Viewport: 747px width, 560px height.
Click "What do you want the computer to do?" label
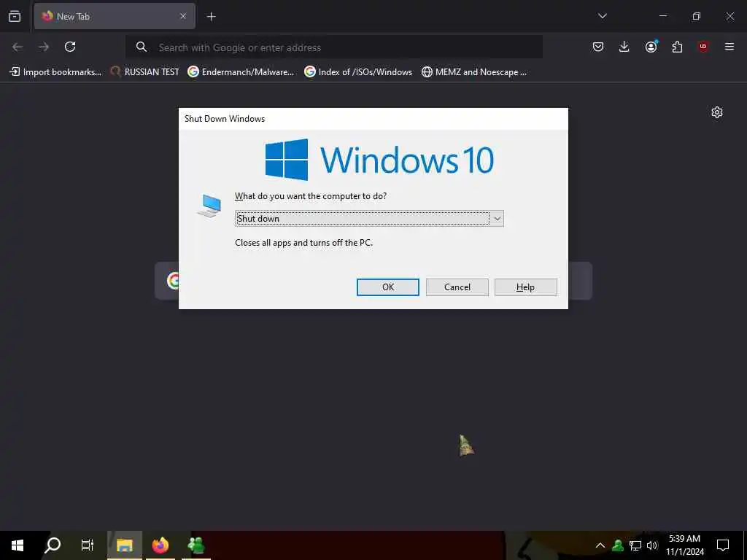point(311,196)
